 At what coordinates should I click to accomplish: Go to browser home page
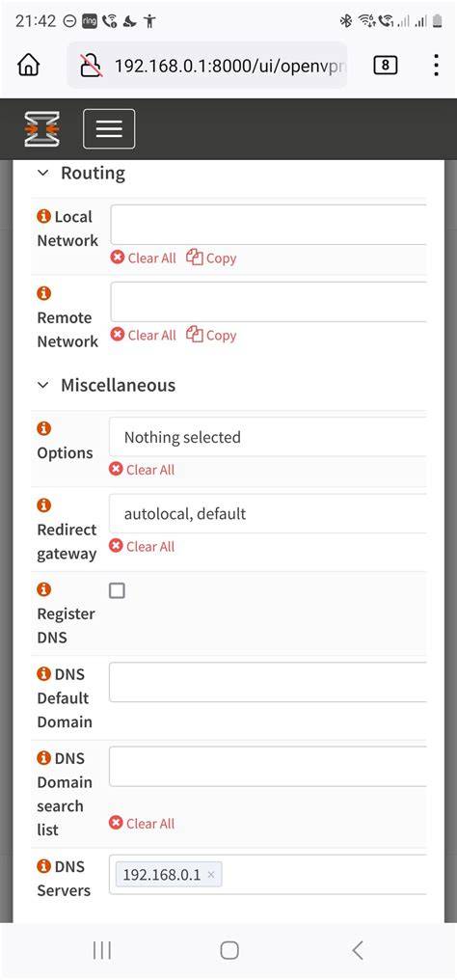[x=29, y=65]
